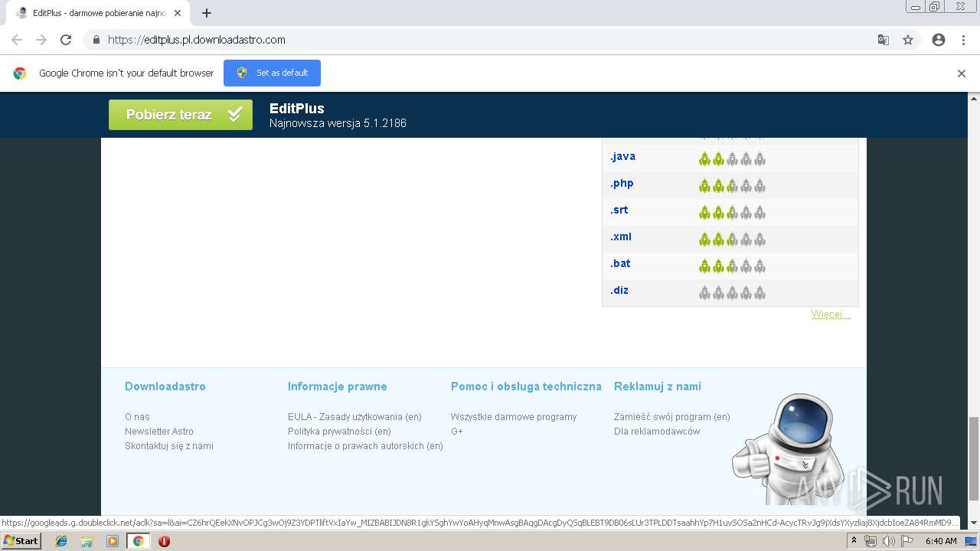Open Internet Explorer from taskbar
This screenshot has width=980, height=551.
61,541
